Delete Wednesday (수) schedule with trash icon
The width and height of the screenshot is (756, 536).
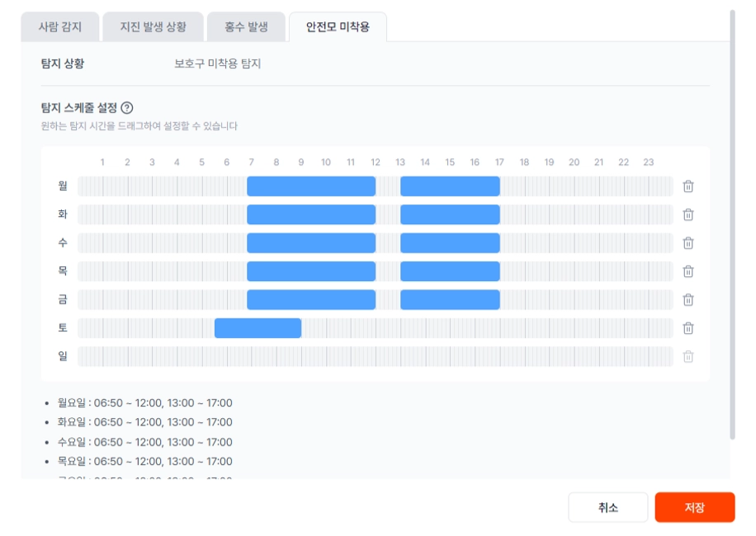(688, 242)
